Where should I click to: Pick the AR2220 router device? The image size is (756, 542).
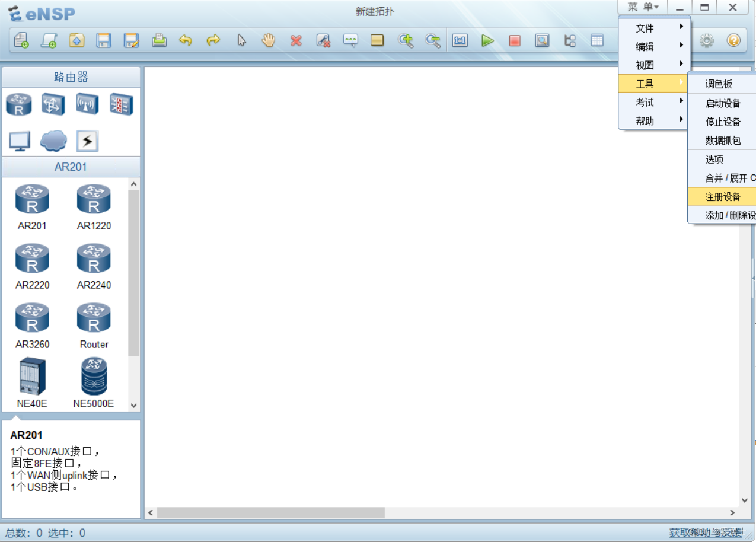32,266
